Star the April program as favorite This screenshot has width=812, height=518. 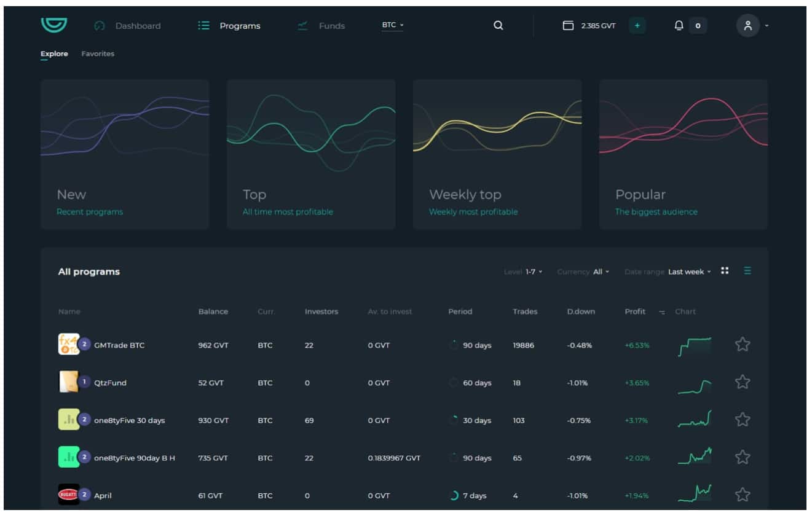(743, 495)
